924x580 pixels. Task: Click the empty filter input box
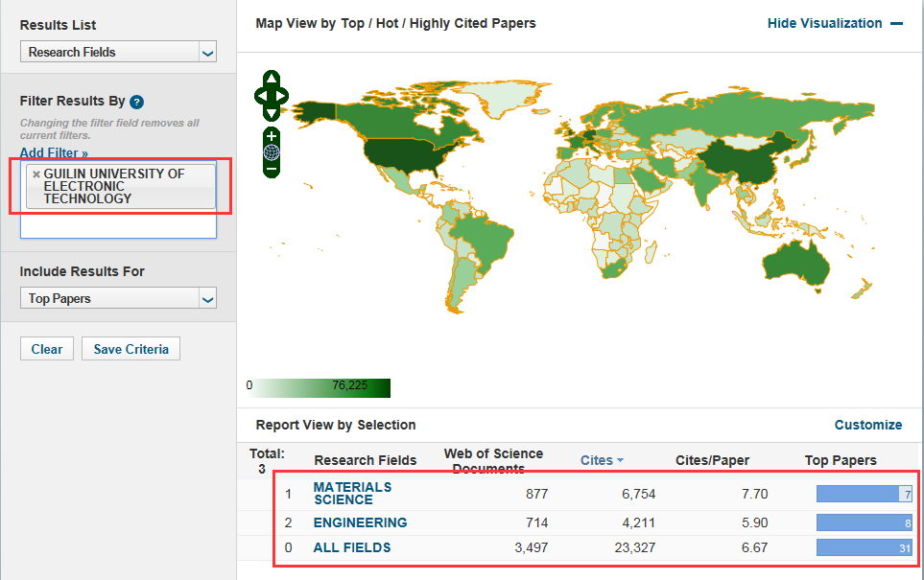coord(118,227)
